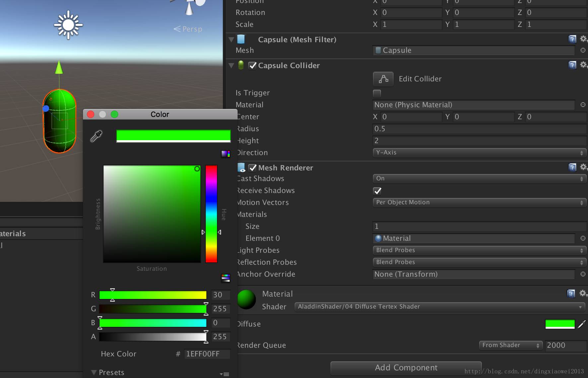Open the Shader selection dropdown

click(x=440, y=307)
